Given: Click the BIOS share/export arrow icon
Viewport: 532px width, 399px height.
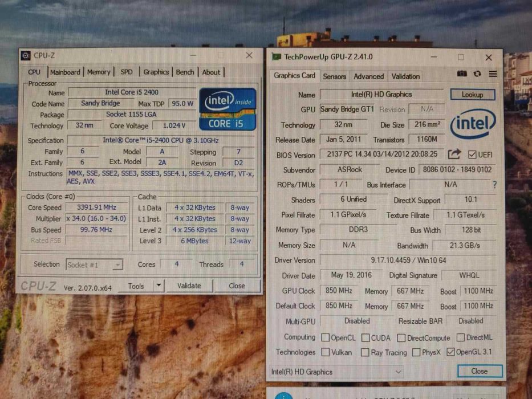Looking at the screenshot, I should 454,154.
